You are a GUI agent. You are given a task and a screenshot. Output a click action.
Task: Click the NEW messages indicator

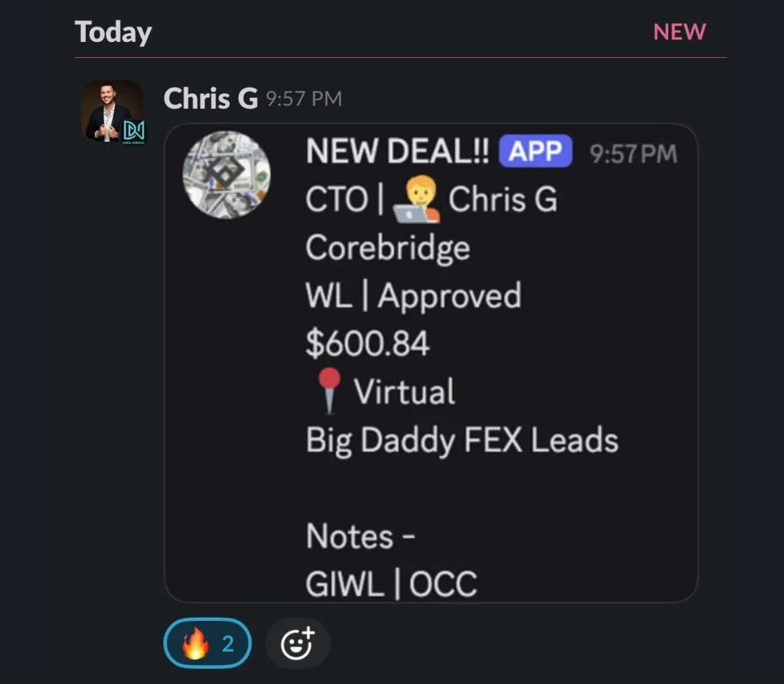[x=680, y=31]
